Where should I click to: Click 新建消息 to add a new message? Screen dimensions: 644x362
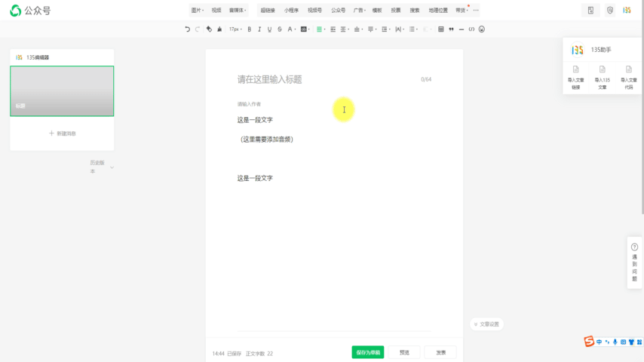(63, 133)
